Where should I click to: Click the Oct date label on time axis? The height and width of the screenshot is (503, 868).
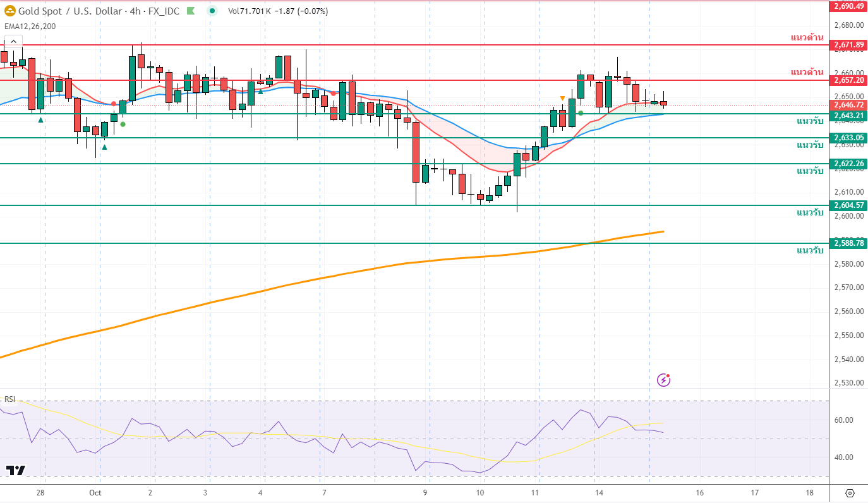(x=95, y=492)
